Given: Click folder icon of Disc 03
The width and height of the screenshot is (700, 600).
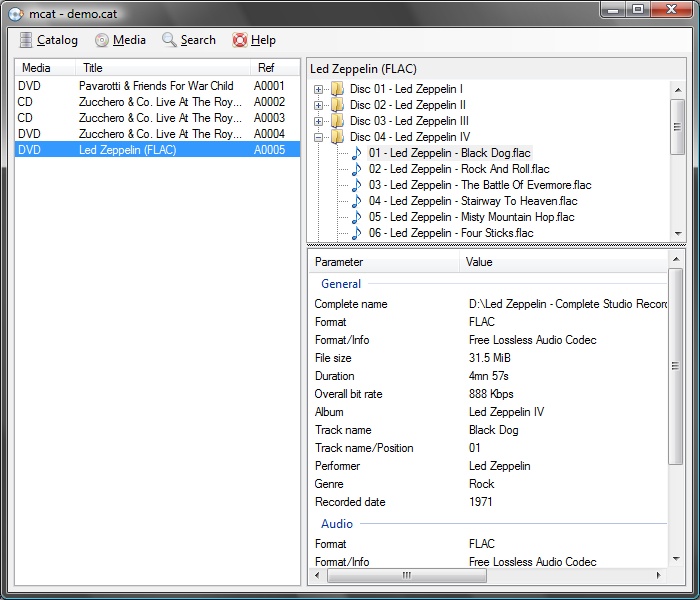Looking at the screenshot, I should pyautogui.click(x=338, y=121).
